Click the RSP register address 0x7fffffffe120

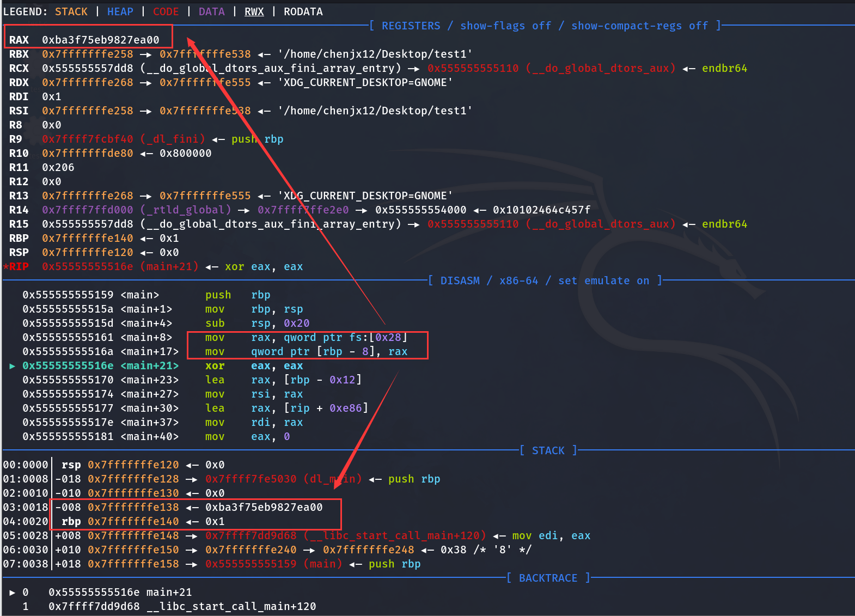coord(88,252)
